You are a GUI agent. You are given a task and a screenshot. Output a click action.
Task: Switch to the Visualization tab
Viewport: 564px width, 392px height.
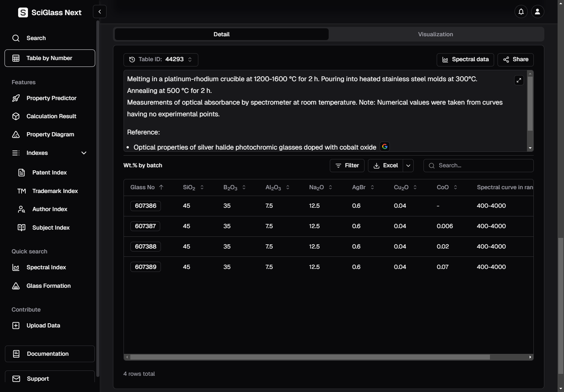point(435,34)
